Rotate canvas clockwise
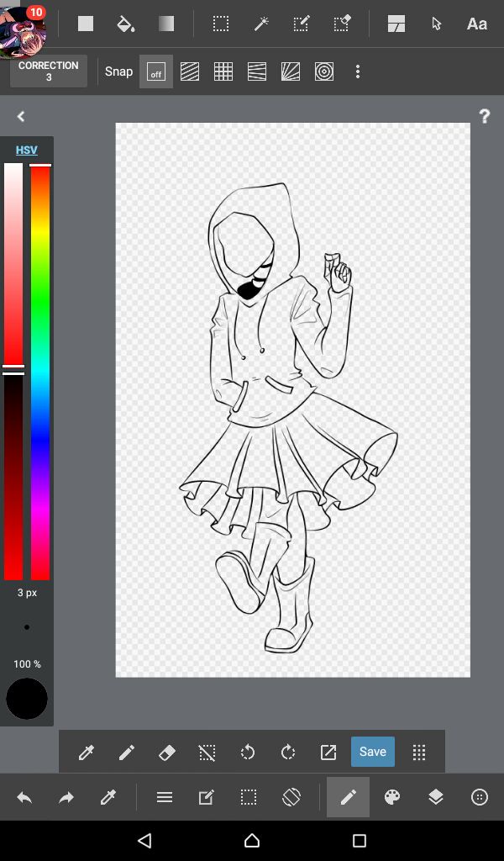Screen dimensions: 504x861 pos(288,752)
